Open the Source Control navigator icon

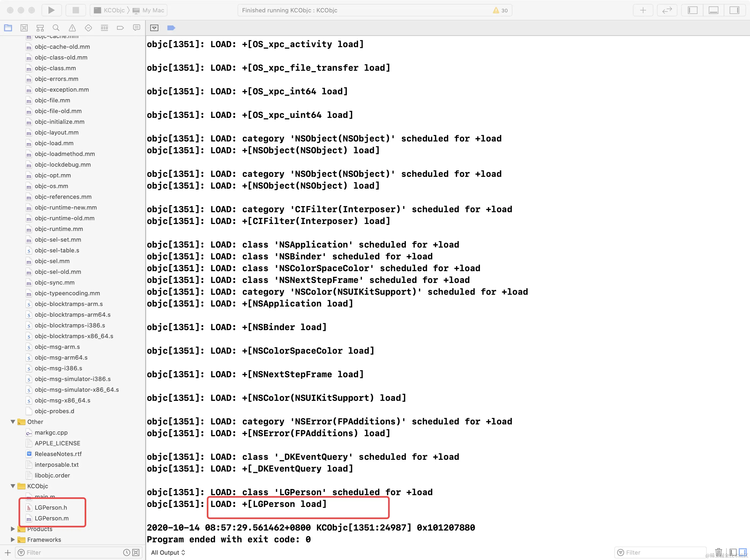click(24, 28)
